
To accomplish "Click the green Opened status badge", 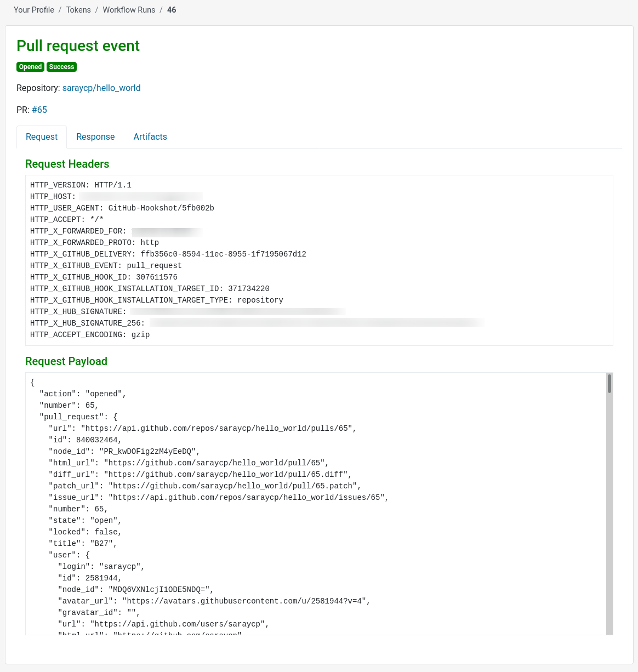I will click(x=30, y=67).
